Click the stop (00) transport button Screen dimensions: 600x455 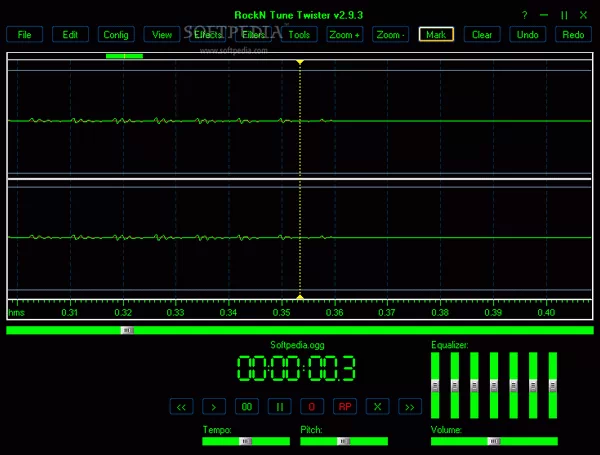tap(246, 407)
